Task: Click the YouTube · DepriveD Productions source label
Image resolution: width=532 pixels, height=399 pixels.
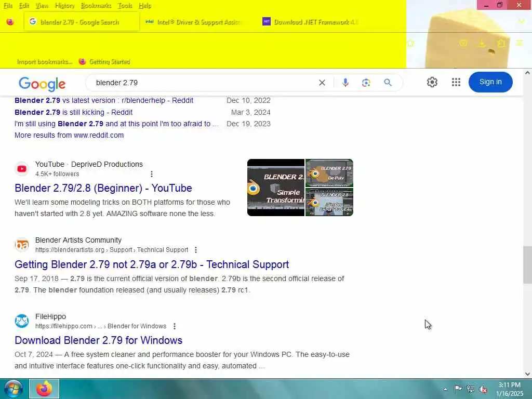Action: pos(89,164)
